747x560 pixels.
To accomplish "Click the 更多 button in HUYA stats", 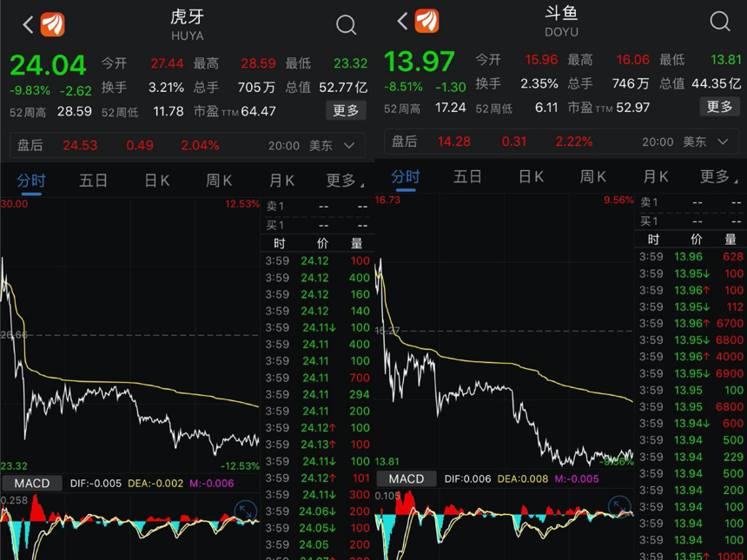I will pyautogui.click(x=346, y=110).
